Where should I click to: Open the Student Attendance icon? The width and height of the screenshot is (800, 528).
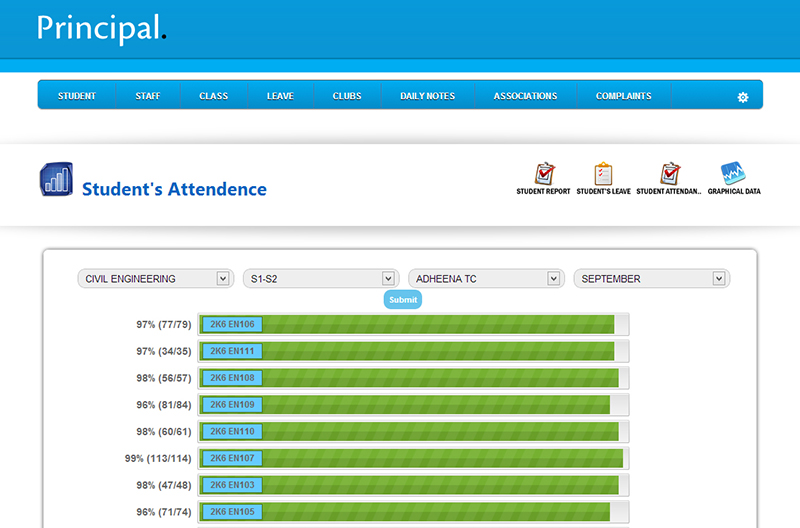click(670, 173)
